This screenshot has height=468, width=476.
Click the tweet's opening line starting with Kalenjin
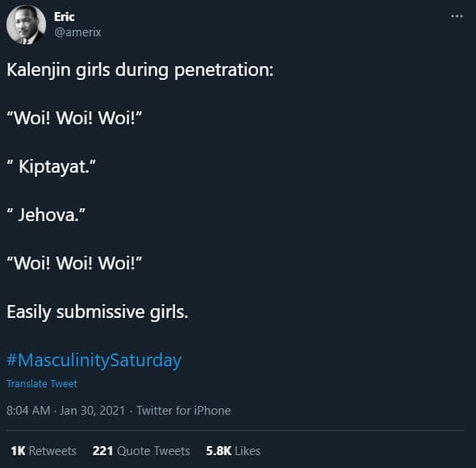click(x=140, y=70)
